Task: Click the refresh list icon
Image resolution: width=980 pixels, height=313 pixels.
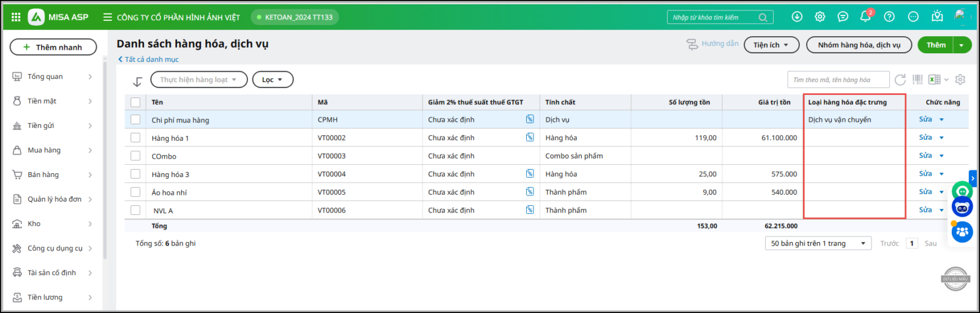Action: pyautogui.click(x=900, y=80)
